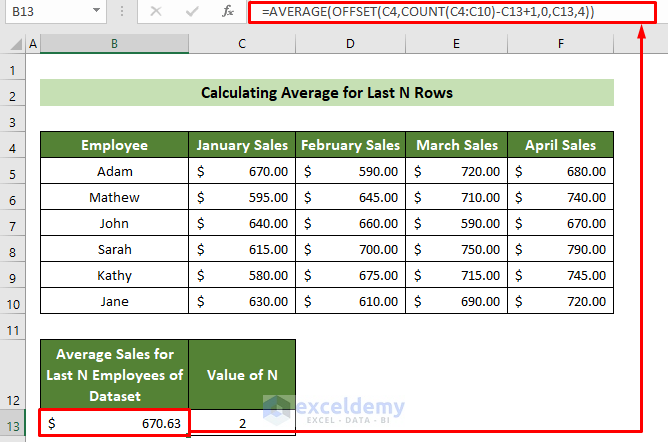
Task: Select the cell containing Adam
Action: coord(114,171)
